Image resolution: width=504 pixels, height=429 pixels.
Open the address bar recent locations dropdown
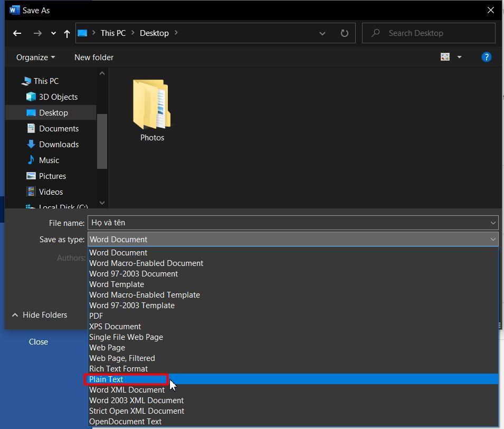click(x=322, y=33)
